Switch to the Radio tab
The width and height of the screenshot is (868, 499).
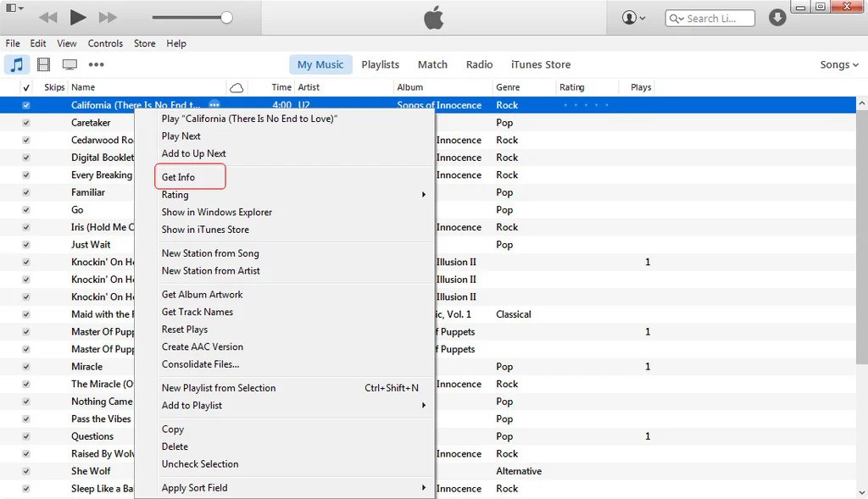click(x=479, y=64)
